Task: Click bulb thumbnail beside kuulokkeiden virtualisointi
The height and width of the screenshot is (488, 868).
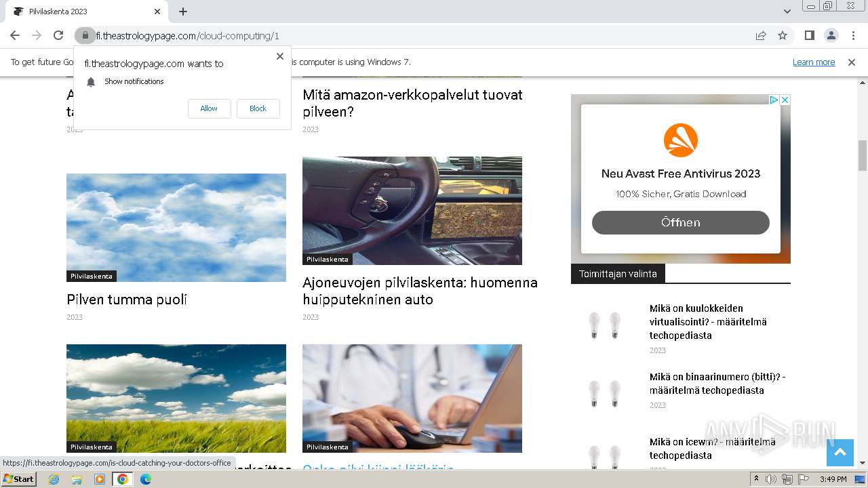Action: point(604,326)
